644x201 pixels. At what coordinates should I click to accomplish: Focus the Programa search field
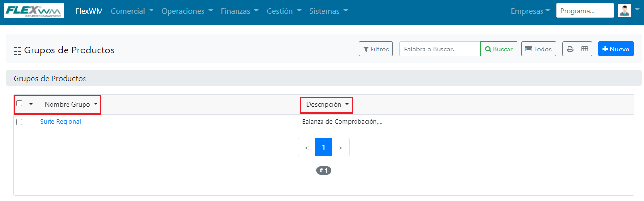[x=585, y=11]
